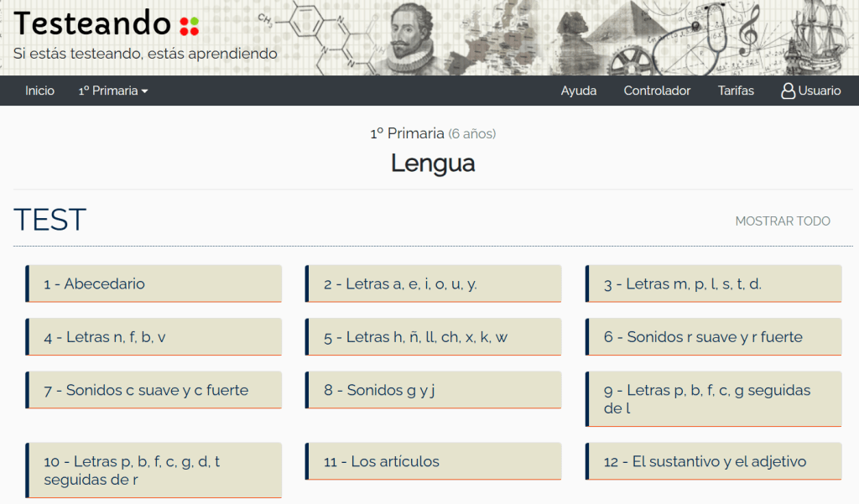859x504 pixels.
Task: Open test 9 - Letras seguidas de l
Action: pyautogui.click(x=713, y=399)
